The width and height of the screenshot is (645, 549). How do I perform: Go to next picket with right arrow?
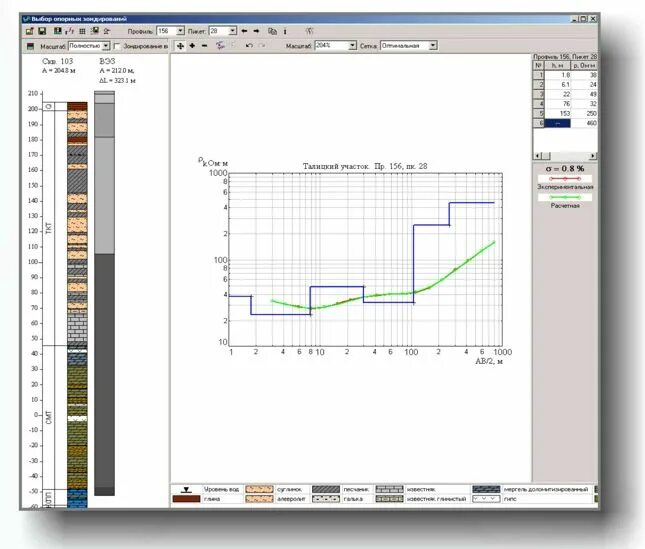pos(256,31)
